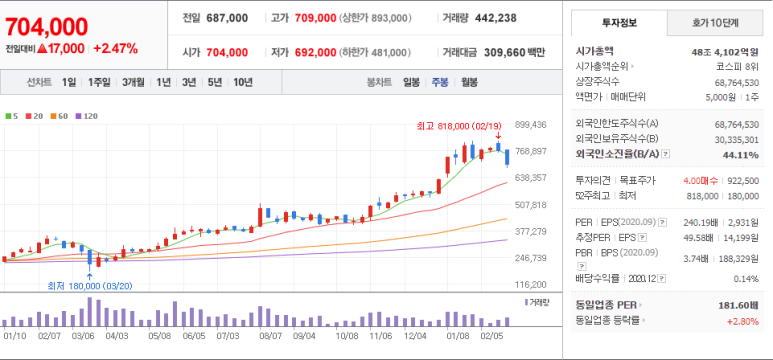
Task: Click the 거래대금 value 309,660 백만
Action: [514, 52]
